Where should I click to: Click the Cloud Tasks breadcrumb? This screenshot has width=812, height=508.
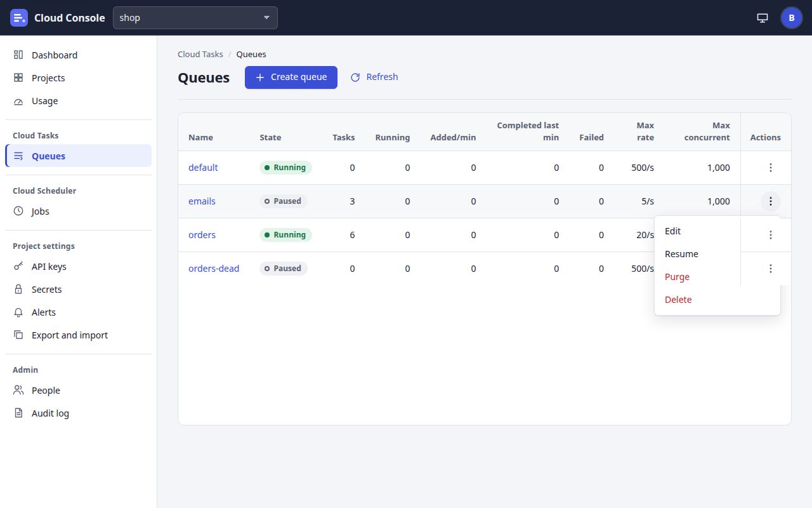pyautogui.click(x=200, y=55)
